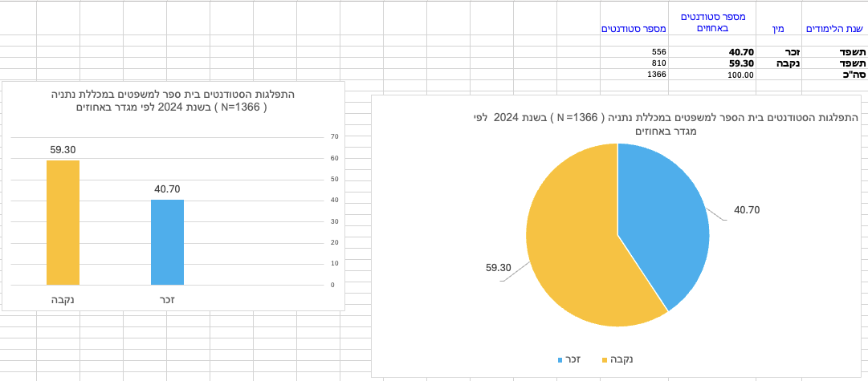Click table cell with percentage 59.30
This screenshot has width=868, height=381.
712,63
